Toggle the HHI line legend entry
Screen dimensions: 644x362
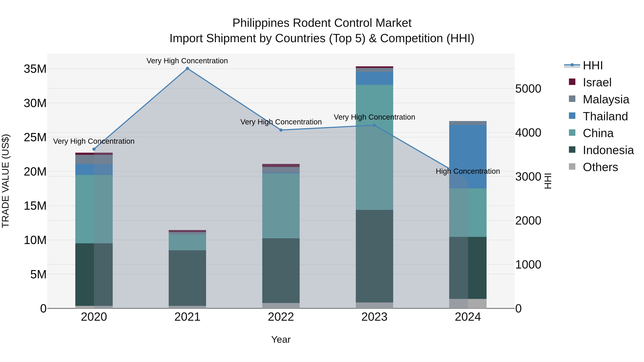click(584, 65)
